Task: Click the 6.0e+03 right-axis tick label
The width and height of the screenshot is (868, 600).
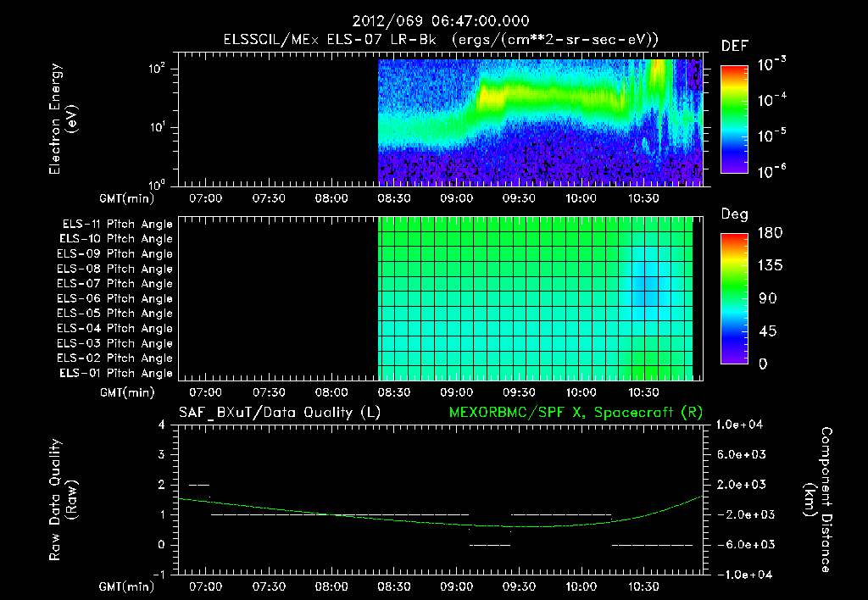Action: point(741,454)
